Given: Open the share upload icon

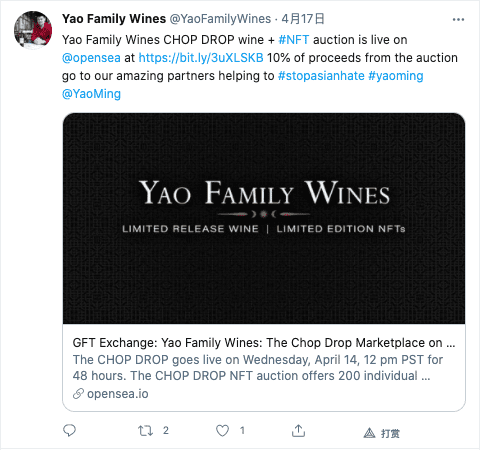Looking at the screenshot, I should click(x=298, y=431).
